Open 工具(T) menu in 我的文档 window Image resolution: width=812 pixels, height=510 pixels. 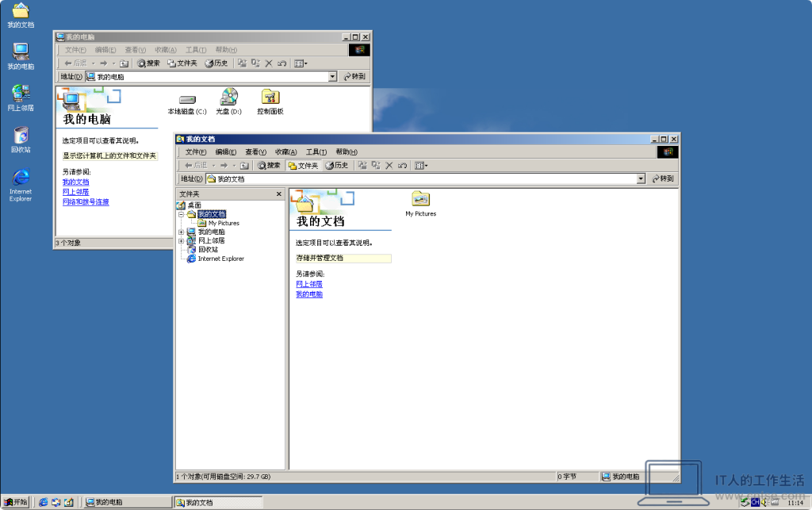(x=316, y=151)
